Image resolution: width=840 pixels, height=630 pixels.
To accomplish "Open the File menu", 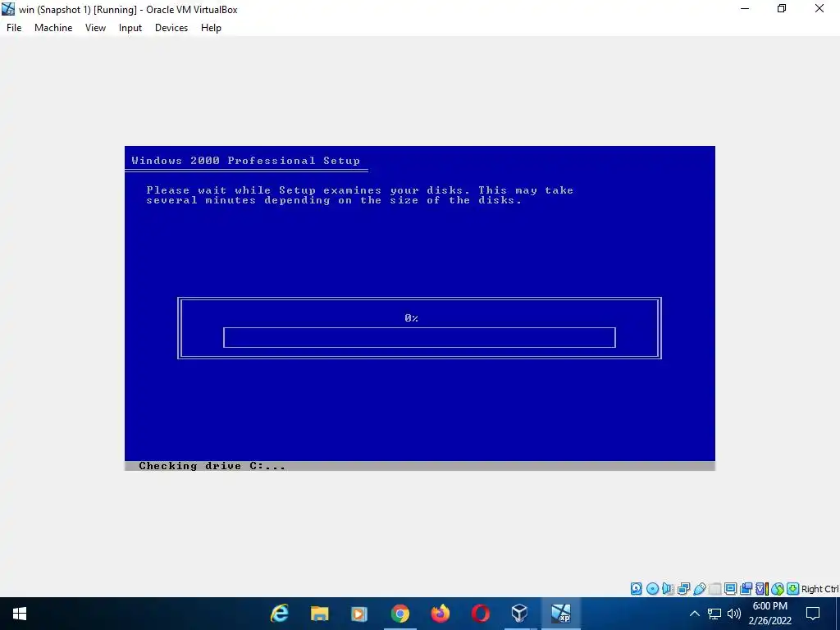I will (x=14, y=28).
